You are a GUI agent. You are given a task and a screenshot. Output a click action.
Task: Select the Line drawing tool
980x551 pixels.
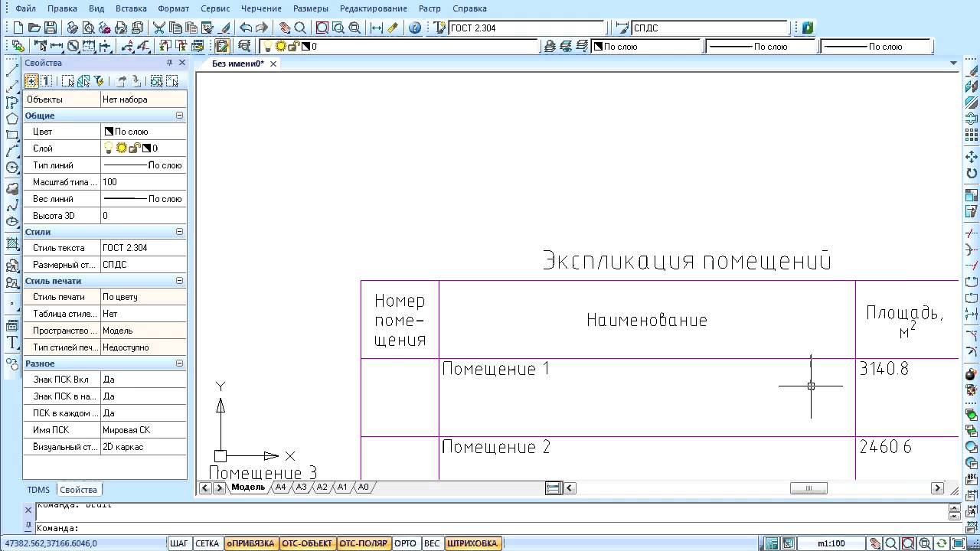12,70
